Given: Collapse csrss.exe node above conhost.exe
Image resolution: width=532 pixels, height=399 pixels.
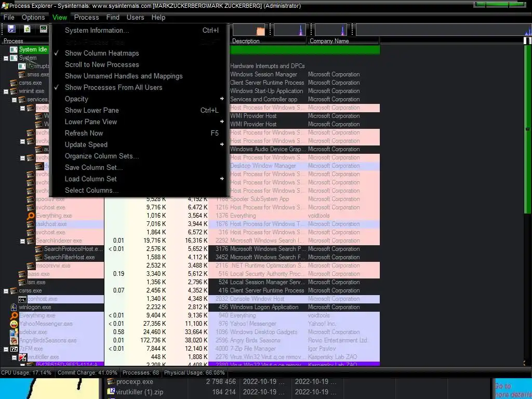Looking at the screenshot, I should click(x=6, y=291).
